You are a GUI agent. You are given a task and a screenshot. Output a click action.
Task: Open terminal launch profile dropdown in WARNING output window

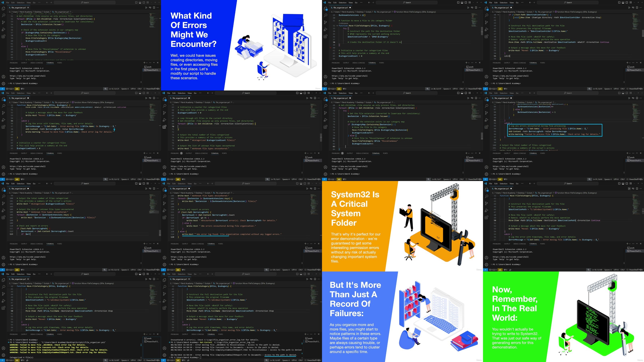(147, 334)
